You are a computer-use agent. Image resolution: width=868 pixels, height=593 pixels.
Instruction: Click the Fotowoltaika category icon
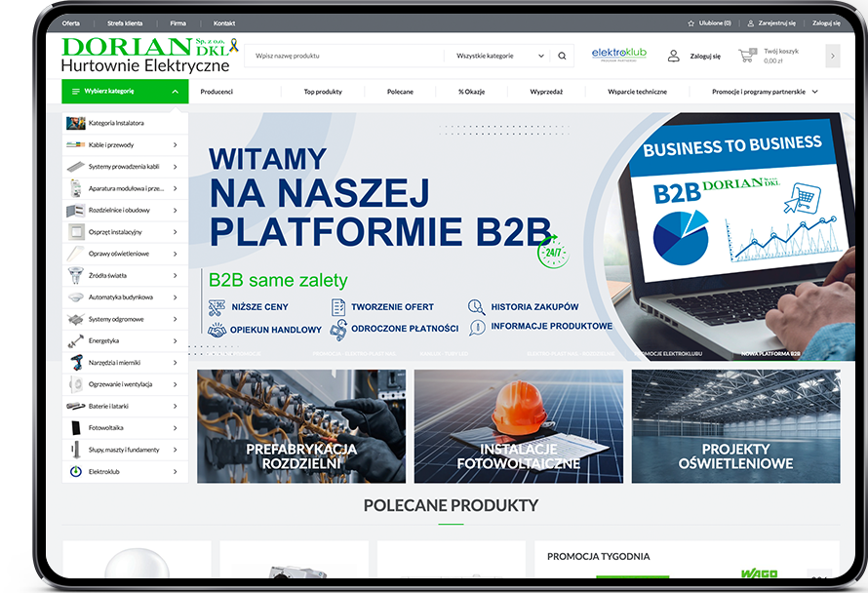click(75, 428)
